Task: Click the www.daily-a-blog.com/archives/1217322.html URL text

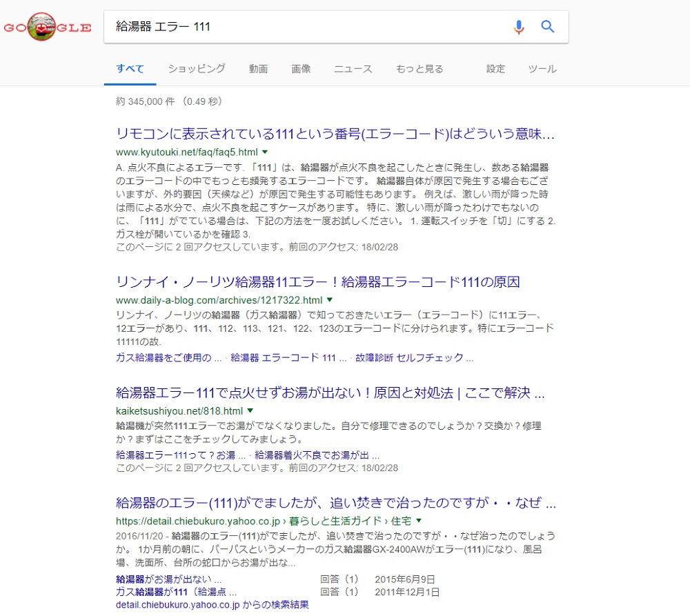Action: [x=219, y=301]
